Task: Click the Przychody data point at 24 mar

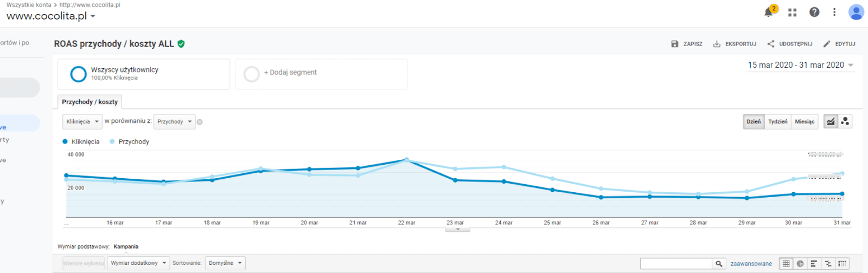Action: tap(504, 167)
